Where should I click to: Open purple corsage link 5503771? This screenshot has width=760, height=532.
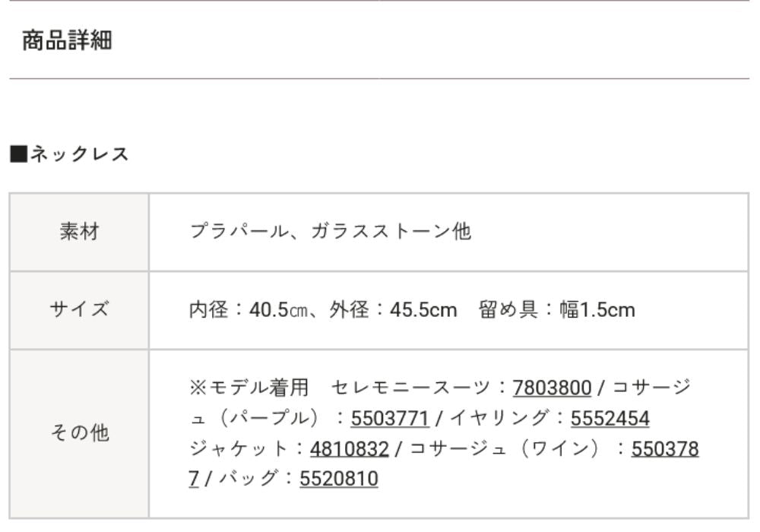[x=390, y=418]
